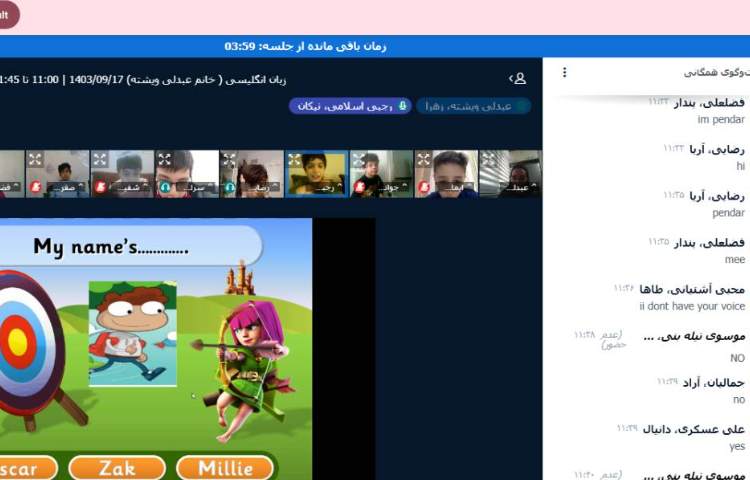The height and width of the screenshot is (480, 750).
Task: Click fullscreen icon on the glasses boy webcam
Action: [x=424, y=159]
